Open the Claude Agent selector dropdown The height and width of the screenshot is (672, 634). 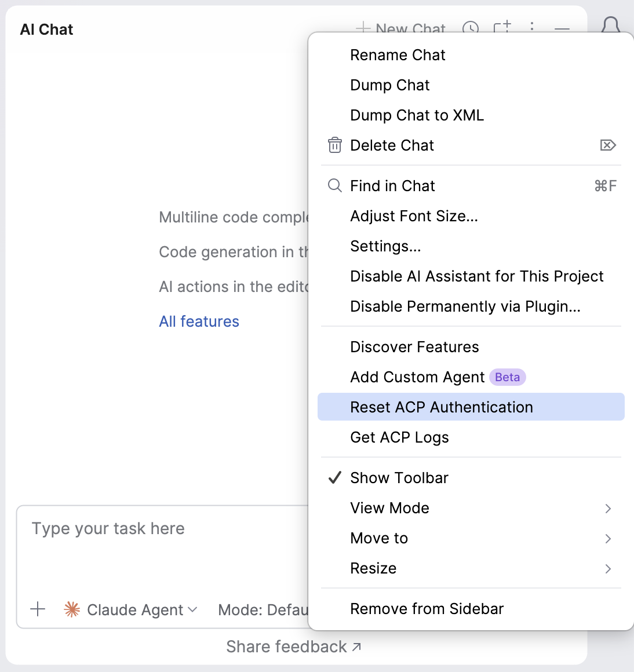(x=134, y=609)
